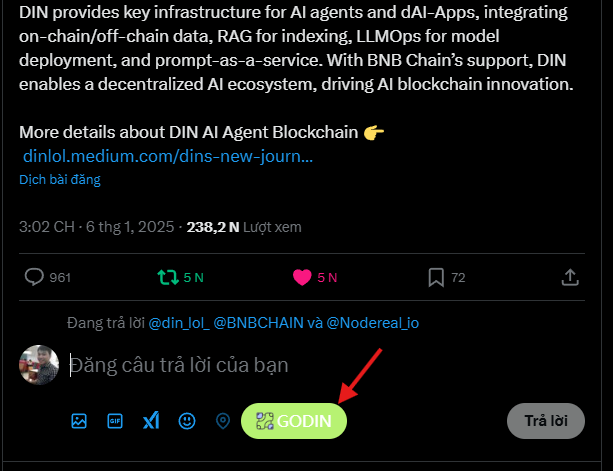Open the emoji picker
Viewport: 613px width, 471px height.
(x=186, y=421)
